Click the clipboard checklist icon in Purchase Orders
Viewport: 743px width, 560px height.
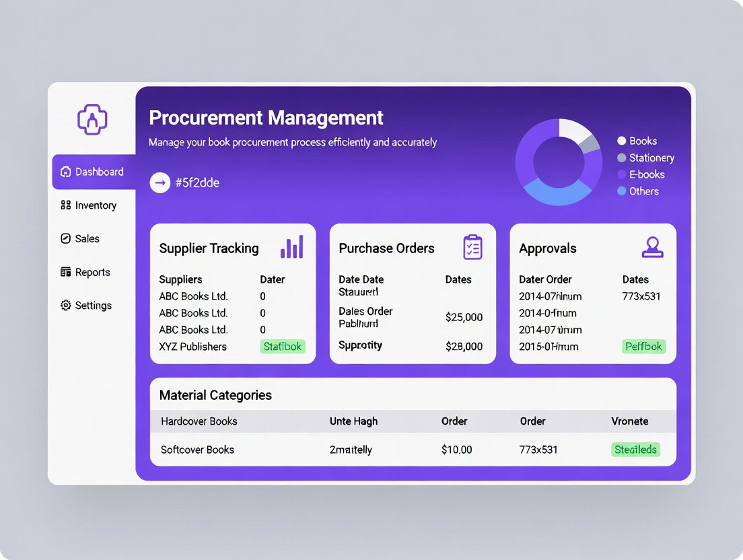click(472, 247)
